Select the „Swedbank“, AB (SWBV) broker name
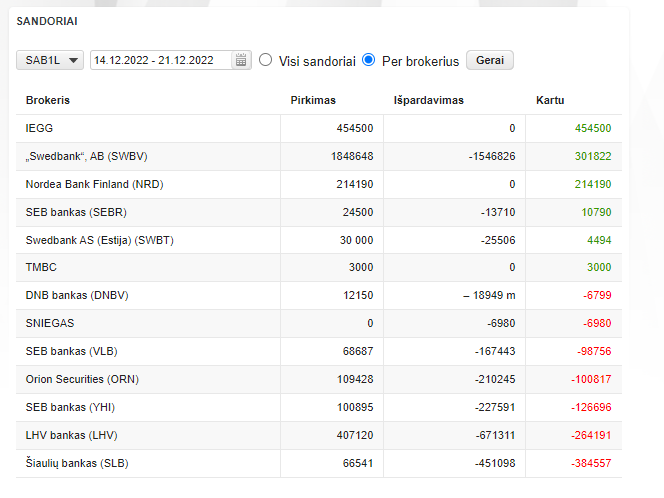The image size is (664, 498). (x=86, y=156)
